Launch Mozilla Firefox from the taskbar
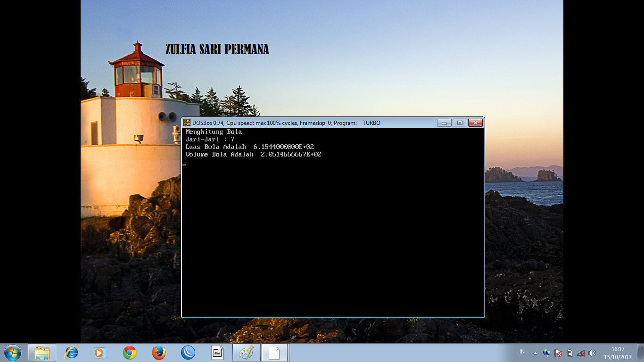644x362 pixels. coord(159,353)
